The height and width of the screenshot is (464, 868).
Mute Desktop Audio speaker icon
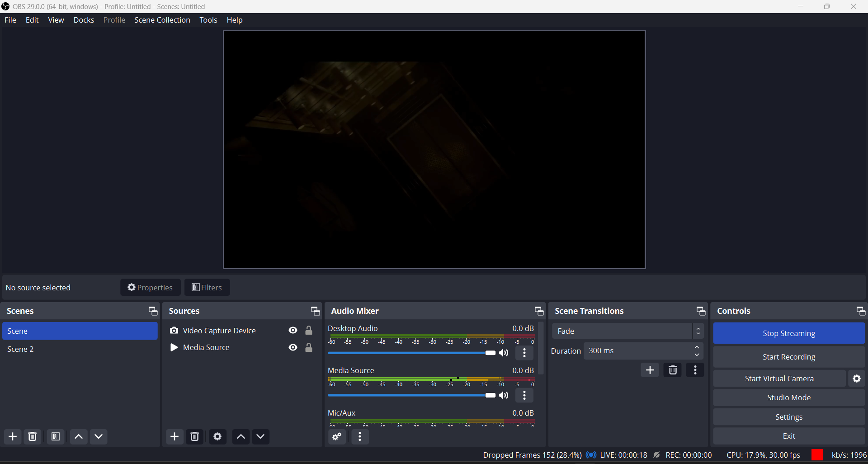[x=504, y=353]
